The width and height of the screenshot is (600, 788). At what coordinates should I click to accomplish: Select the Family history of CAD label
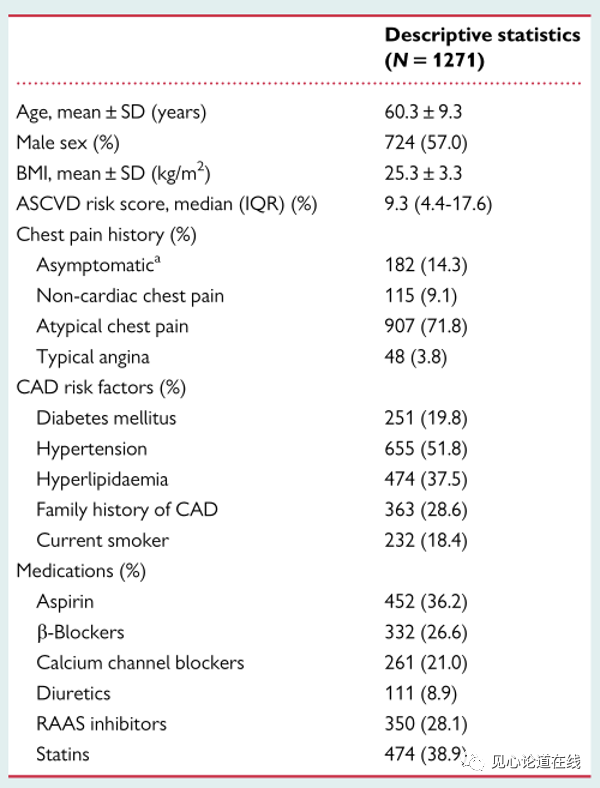(127, 510)
